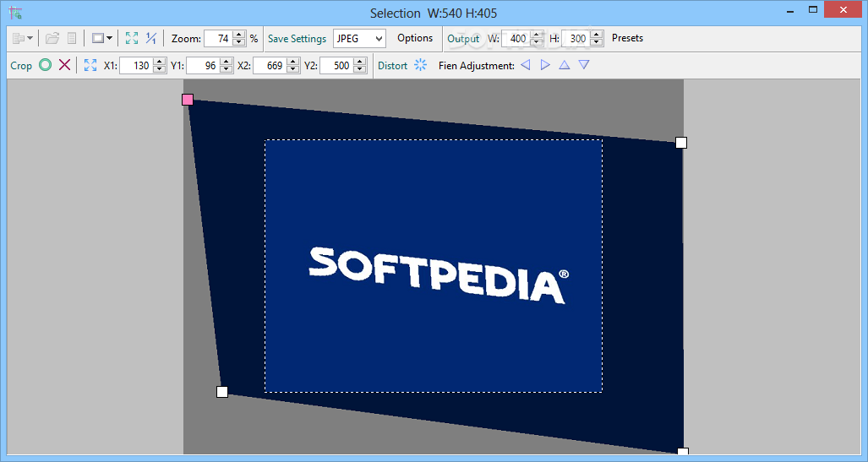Click the Output label

463,38
